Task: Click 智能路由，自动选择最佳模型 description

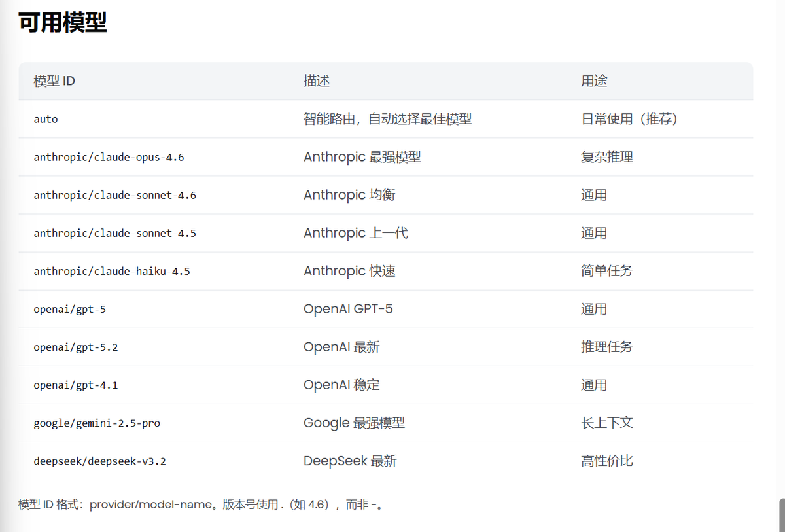Action: [x=388, y=119]
